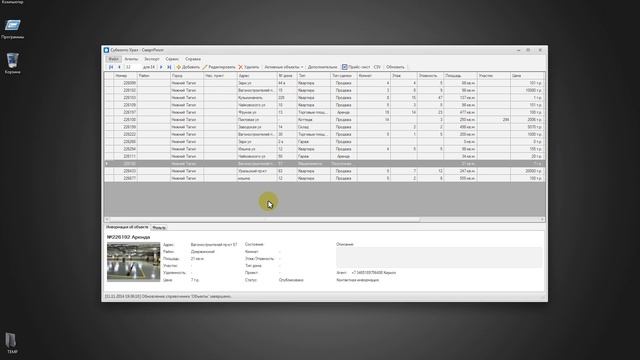
Task: Sort by the Участок column header
Action: click(493, 76)
